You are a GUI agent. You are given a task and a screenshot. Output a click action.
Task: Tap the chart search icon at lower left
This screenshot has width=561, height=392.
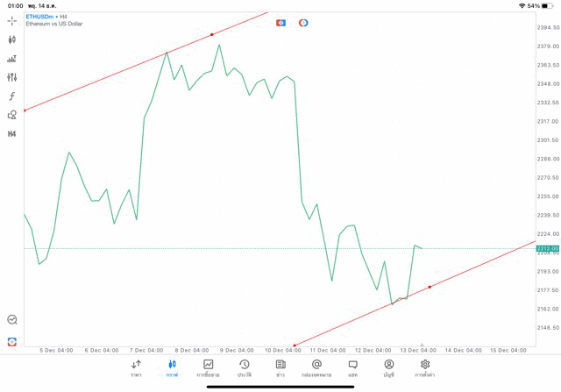coord(12,320)
